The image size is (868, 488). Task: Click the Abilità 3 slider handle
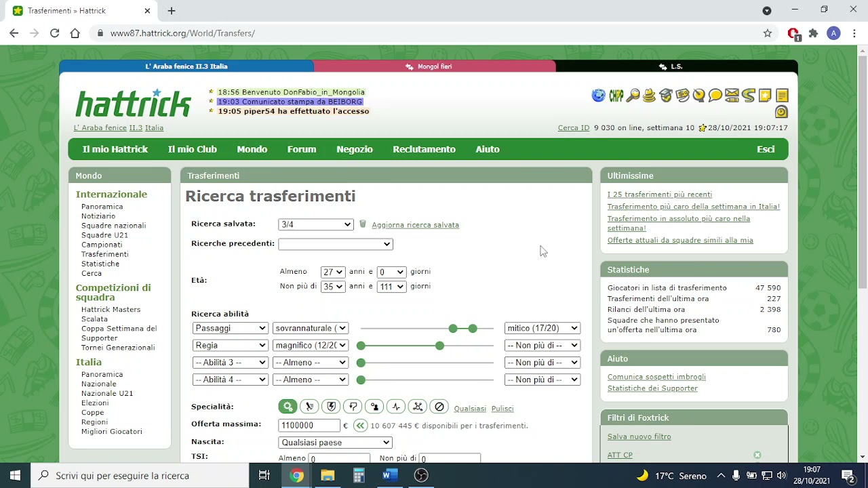tap(361, 363)
